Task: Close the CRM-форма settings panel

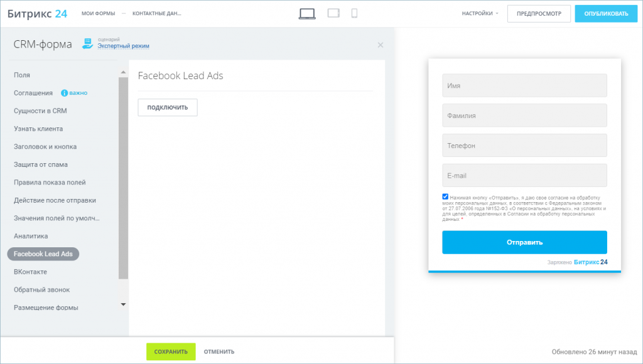Action: tap(381, 45)
